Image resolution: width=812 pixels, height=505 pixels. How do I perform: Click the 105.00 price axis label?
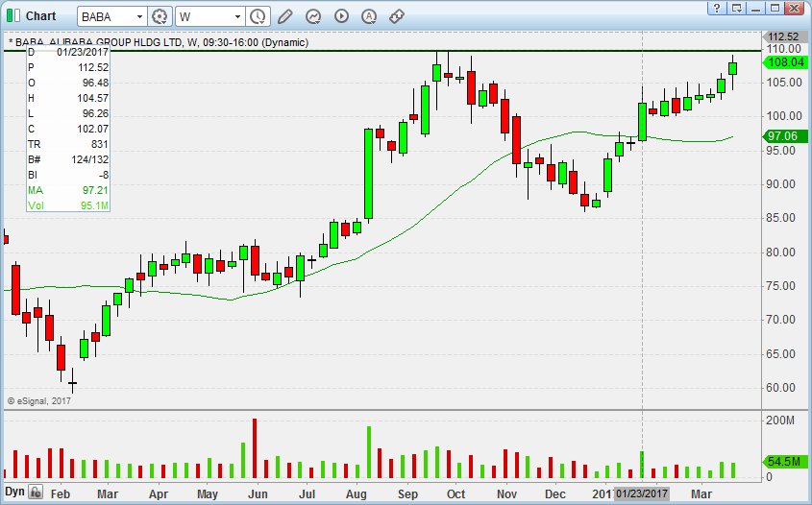point(784,83)
